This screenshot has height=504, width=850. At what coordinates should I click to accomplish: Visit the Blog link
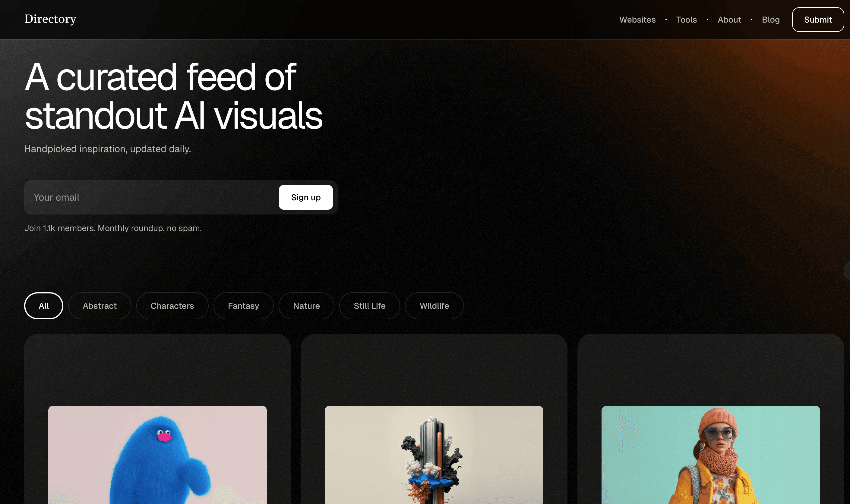point(770,20)
